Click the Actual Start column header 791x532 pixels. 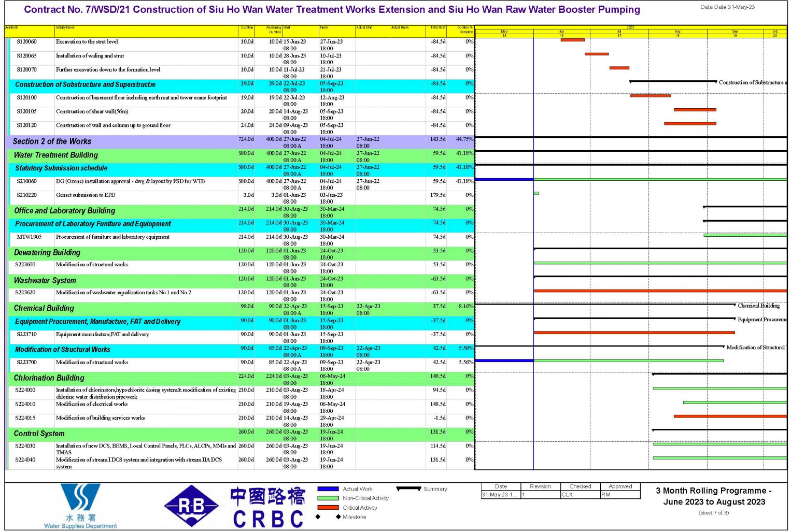tap(372, 31)
